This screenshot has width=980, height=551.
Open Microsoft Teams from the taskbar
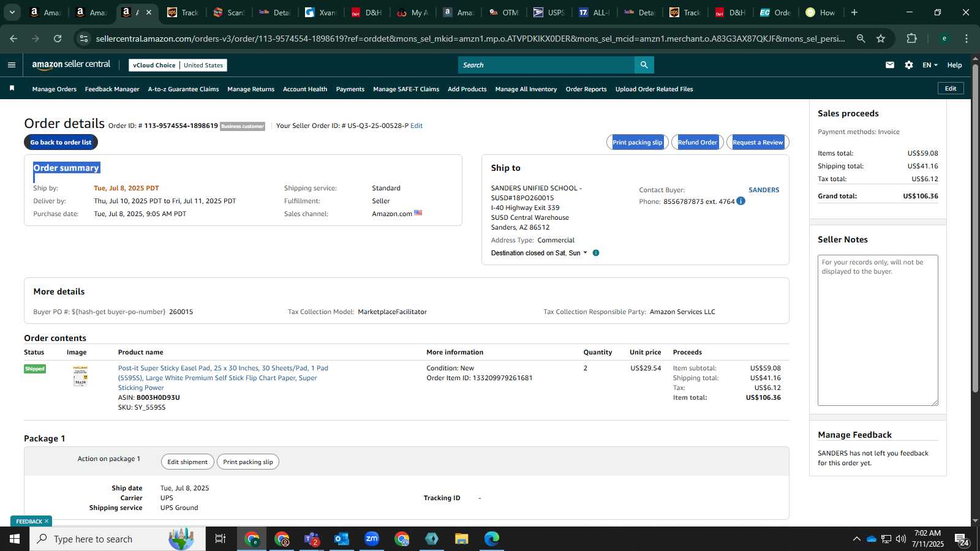312,539
